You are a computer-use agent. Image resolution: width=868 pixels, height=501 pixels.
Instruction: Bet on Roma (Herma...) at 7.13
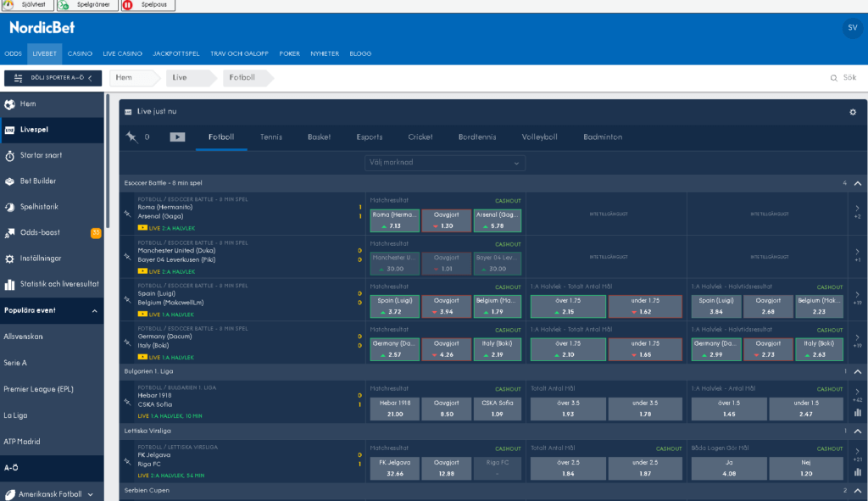[395, 220]
